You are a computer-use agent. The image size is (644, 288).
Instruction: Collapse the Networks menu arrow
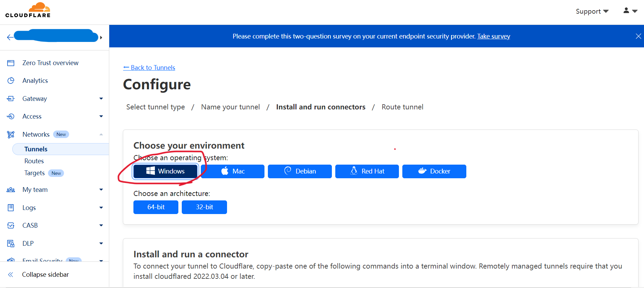coord(101,135)
